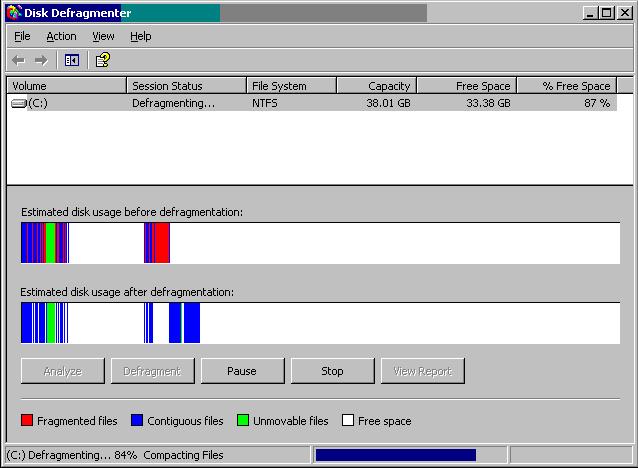
Task: Click the 'Defragmenting...' session status cell
Action: tap(173, 103)
